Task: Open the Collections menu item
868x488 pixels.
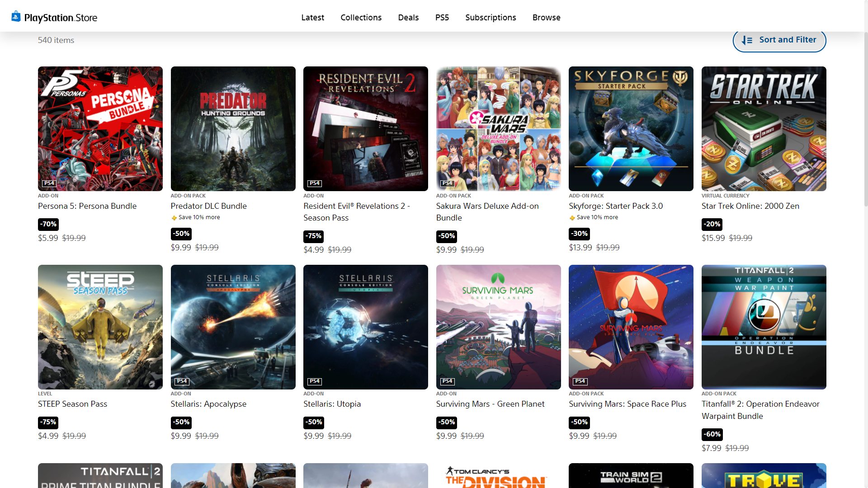Action: click(x=361, y=18)
